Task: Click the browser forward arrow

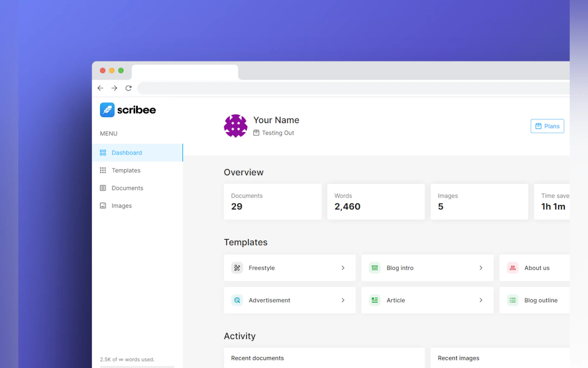Action: (114, 88)
